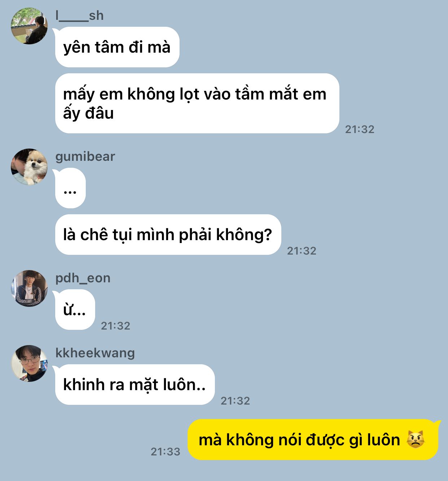
Task: Click the angry cat emoji in yellow bubble
Action: [x=416, y=440]
